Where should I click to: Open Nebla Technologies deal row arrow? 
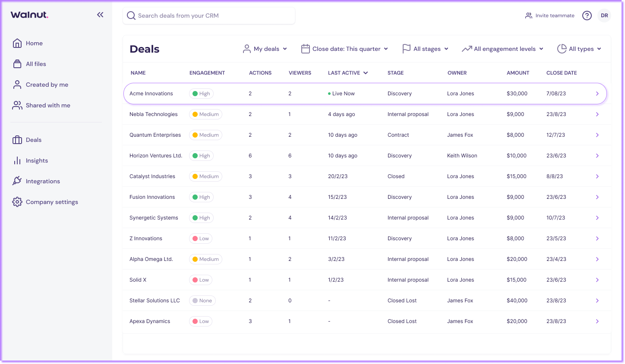pos(597,114)
